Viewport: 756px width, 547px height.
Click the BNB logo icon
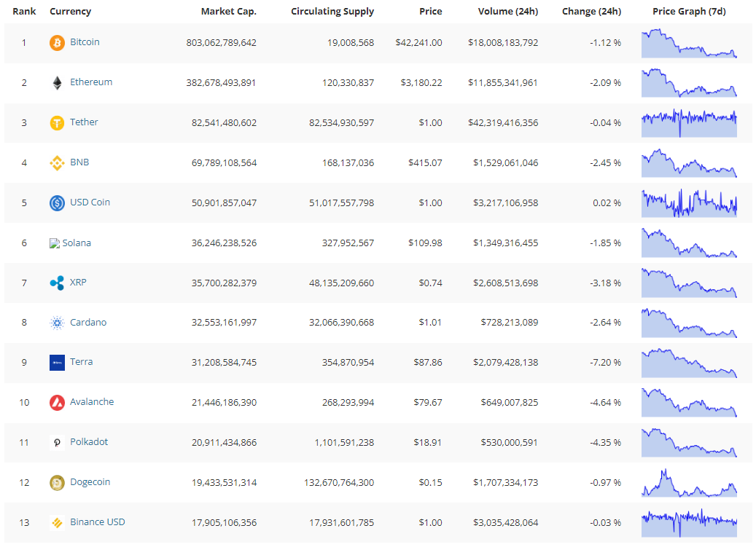point(57,162)
